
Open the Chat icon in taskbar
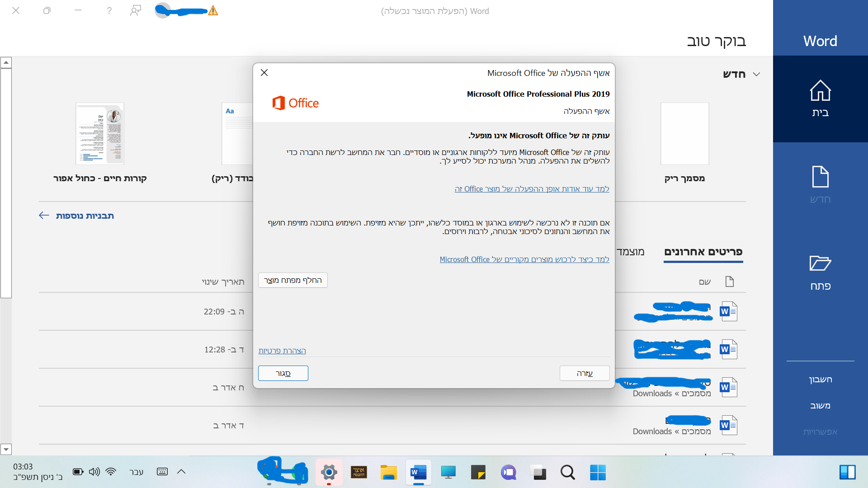pos(508,473)
